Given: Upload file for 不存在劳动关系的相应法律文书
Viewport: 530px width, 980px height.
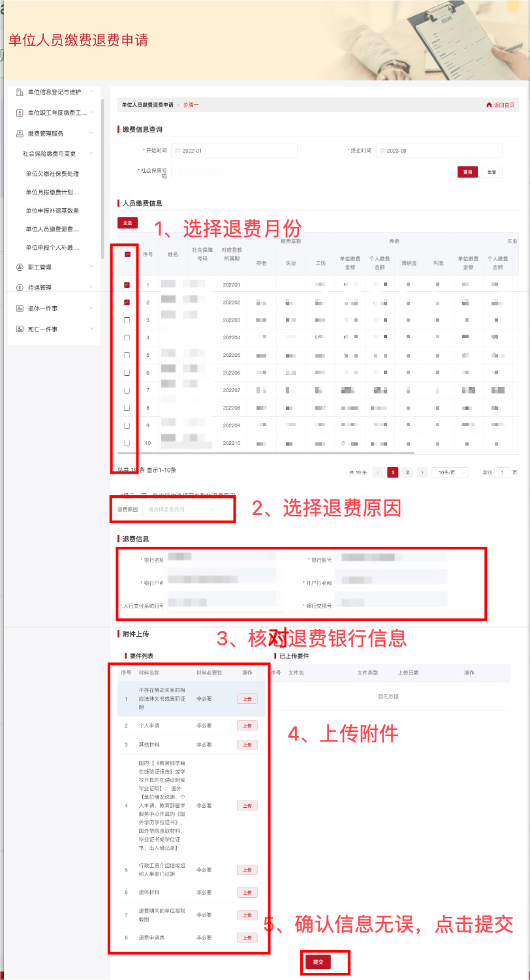Looking at the screenshot, I should coord(247,699).
